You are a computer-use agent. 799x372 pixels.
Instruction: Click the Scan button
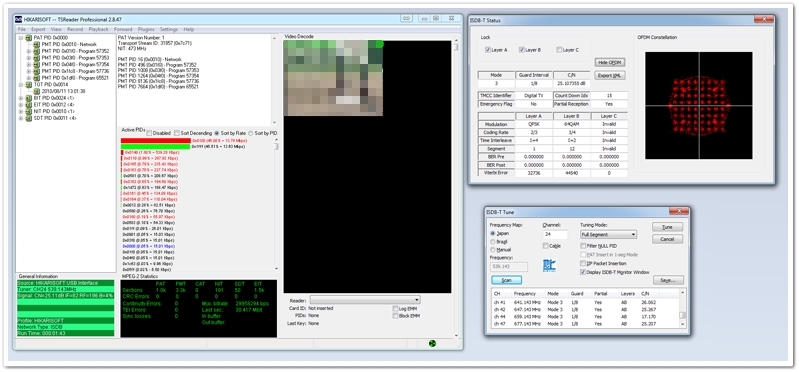507,280
